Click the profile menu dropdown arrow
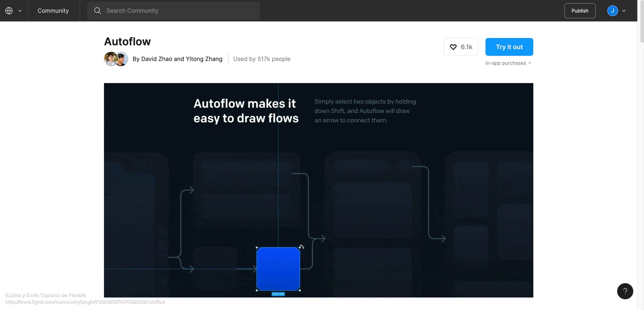Image resolution: width=644 pixels, height=310 pixels. pyautogui.click(x=623, y=11)
